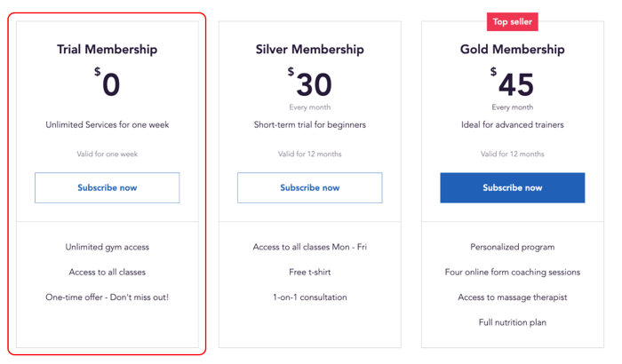This screenshot has width=622, height=364.
Task: Click the $0 price figure
Action: [x=108, y=83]
